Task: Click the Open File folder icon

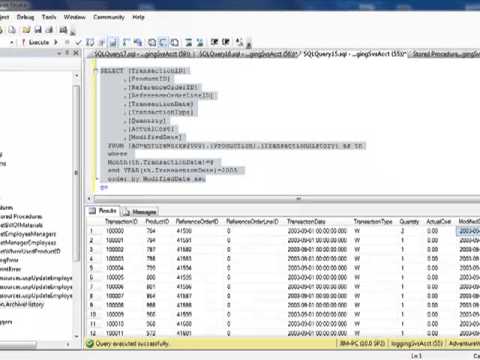Action: [x=26, y=30]
